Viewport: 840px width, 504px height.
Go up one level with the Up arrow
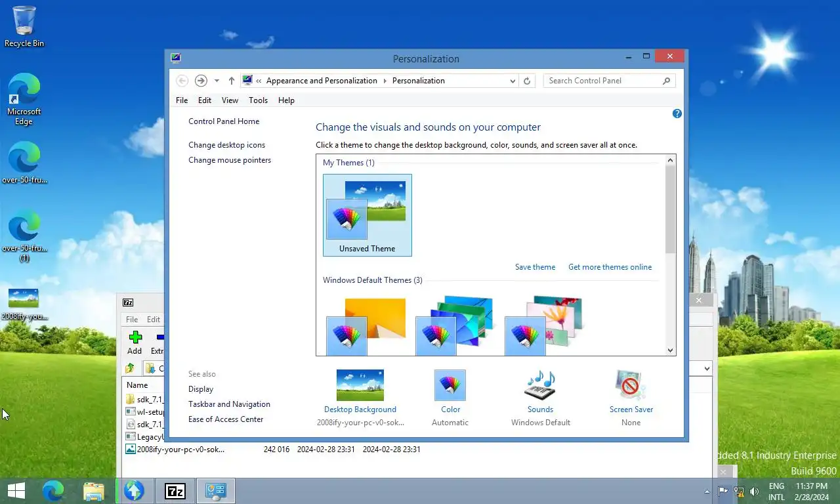tap(231, 81)
